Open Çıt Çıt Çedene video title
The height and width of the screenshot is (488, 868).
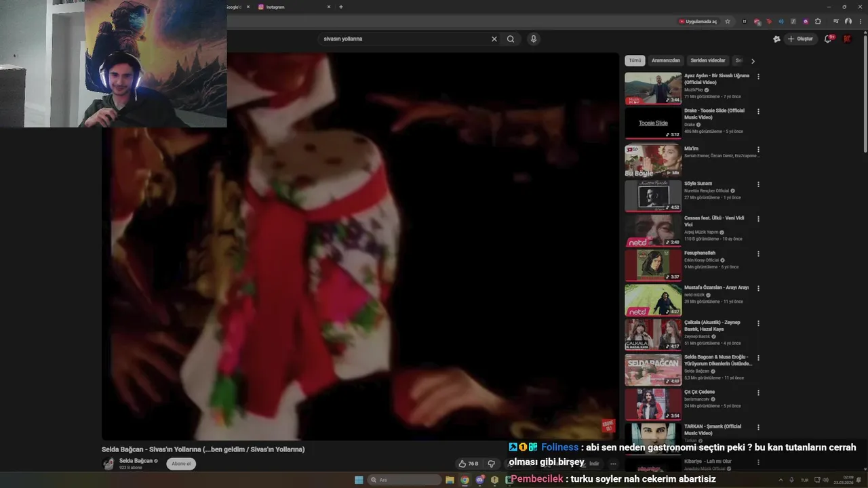699,392
